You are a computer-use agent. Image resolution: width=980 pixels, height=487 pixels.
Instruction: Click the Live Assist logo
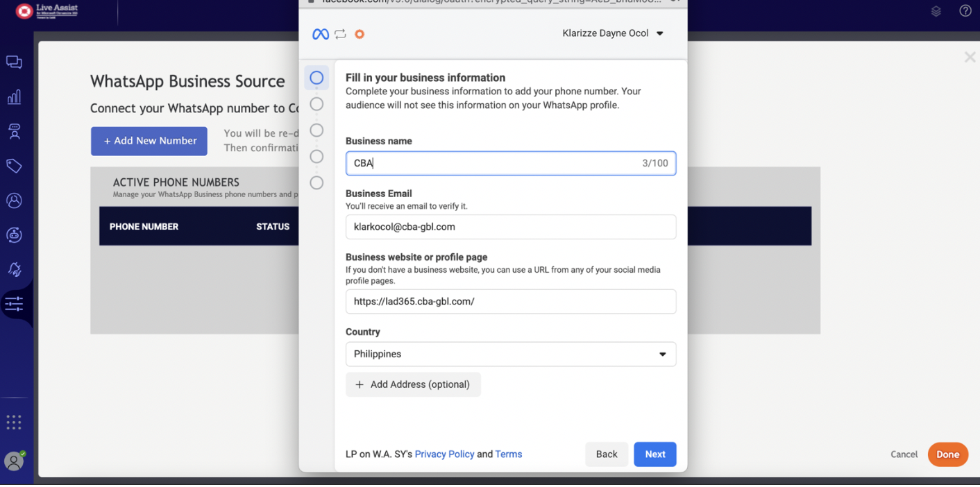coord(47,11)
